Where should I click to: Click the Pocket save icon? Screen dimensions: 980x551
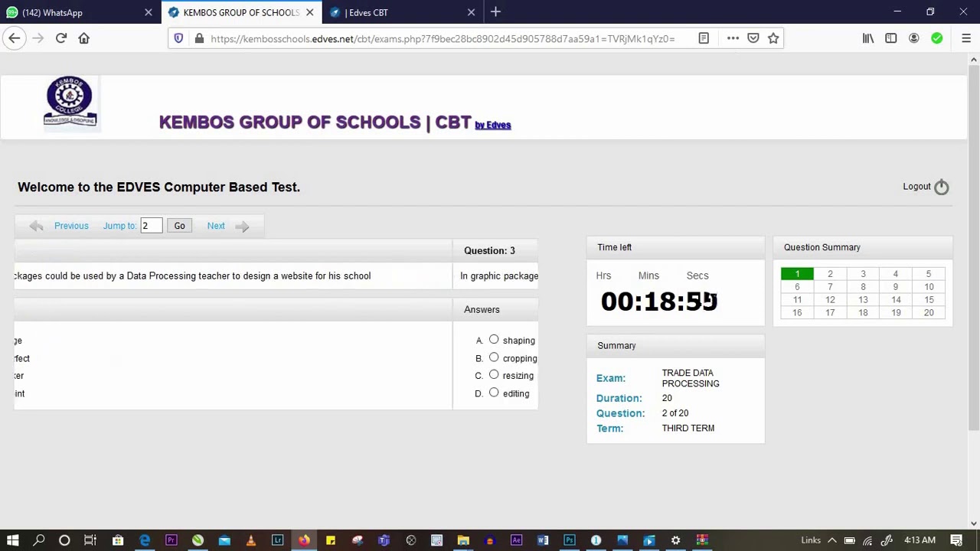pos(753,38)
